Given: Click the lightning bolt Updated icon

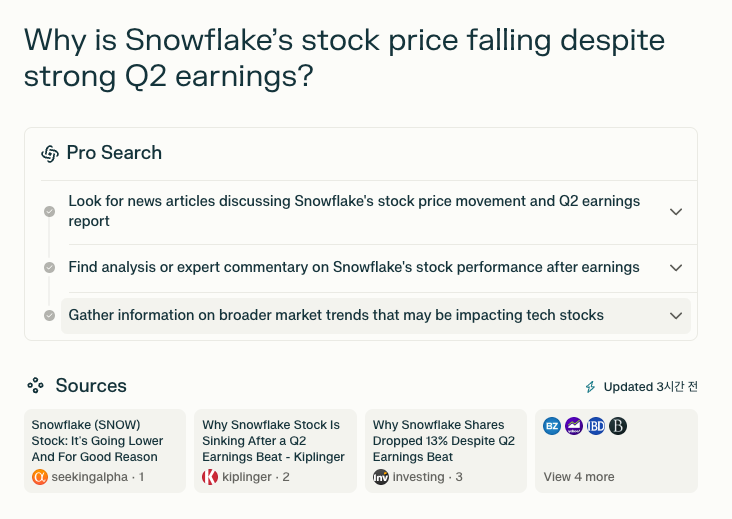Looking at the screenshot, I should (x=591, y=387).
